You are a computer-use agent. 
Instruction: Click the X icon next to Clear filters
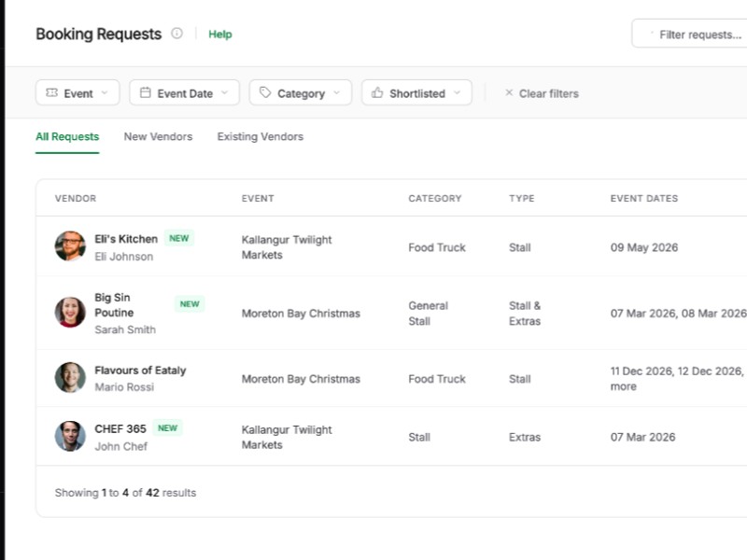coord(508,93)
